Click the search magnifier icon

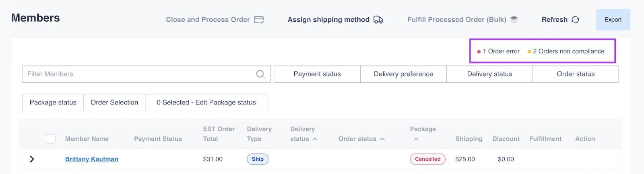tap(260, 74)
